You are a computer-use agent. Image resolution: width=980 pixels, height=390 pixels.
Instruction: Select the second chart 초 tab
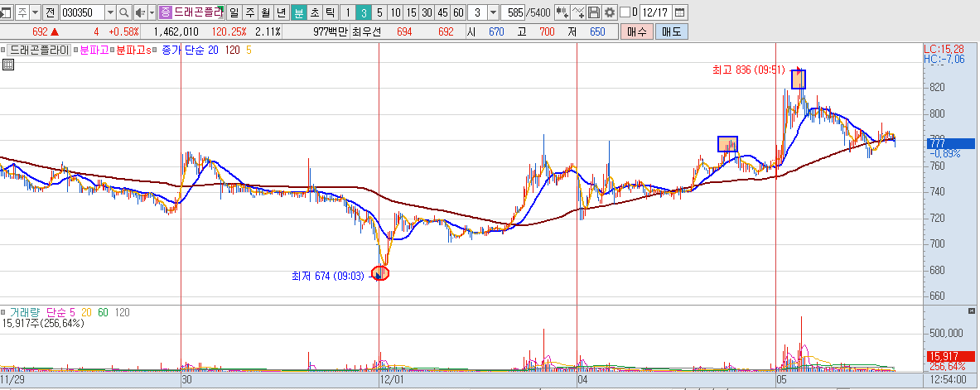(x=314, y=12)
